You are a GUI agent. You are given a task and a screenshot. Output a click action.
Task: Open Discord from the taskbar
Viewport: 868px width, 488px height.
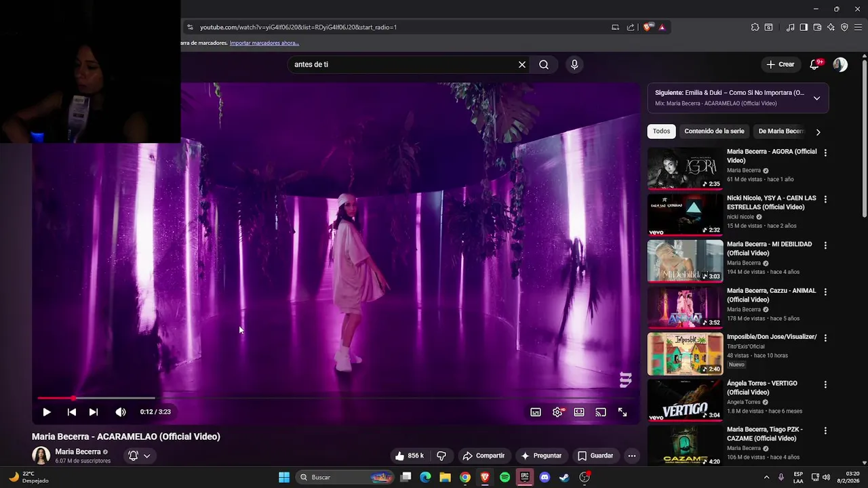click(545, 477)
